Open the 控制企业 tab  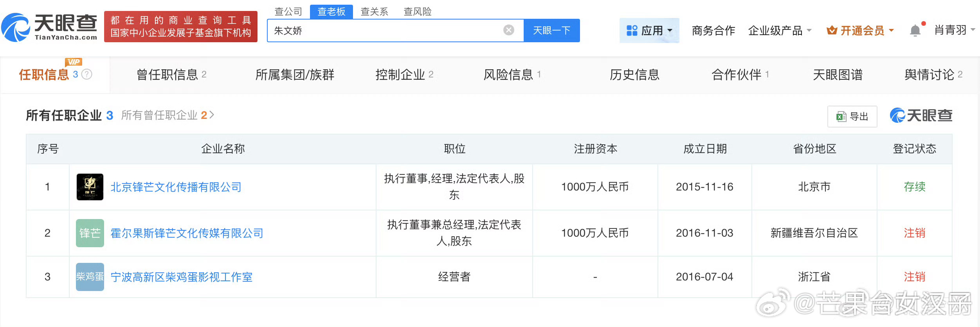pyautogui.click(x=404, y=75)
